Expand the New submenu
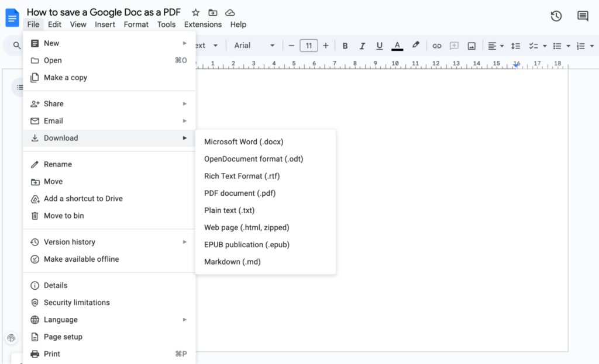 109,43
